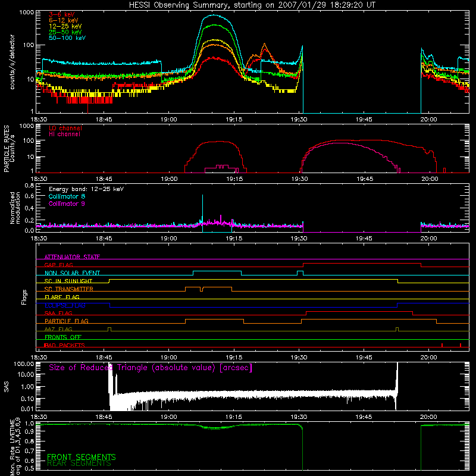Image resolution: width=476 pixels, height=476 pixels.
Task: Click the HI channel legend label
Action: point(64,134)
